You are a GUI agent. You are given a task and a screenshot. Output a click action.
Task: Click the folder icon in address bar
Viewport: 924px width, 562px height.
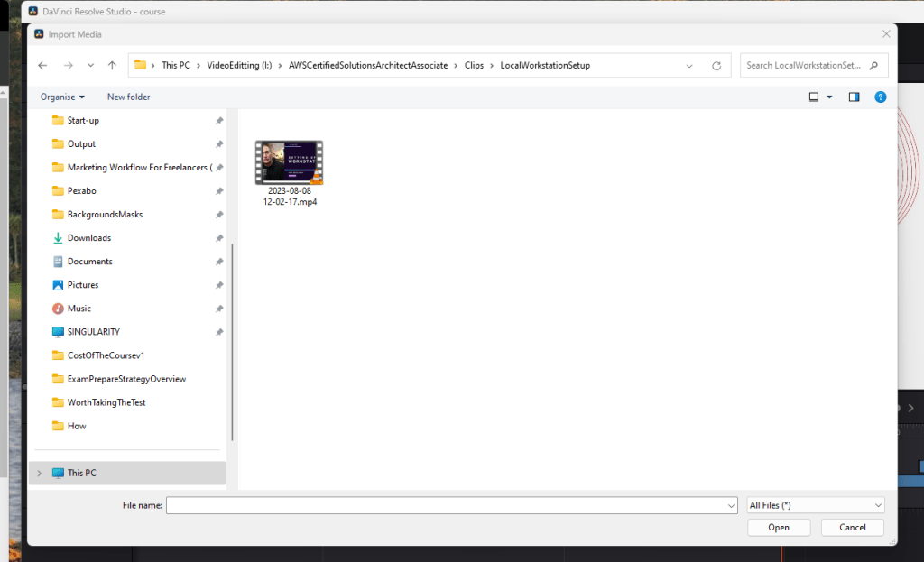point(140,65)
